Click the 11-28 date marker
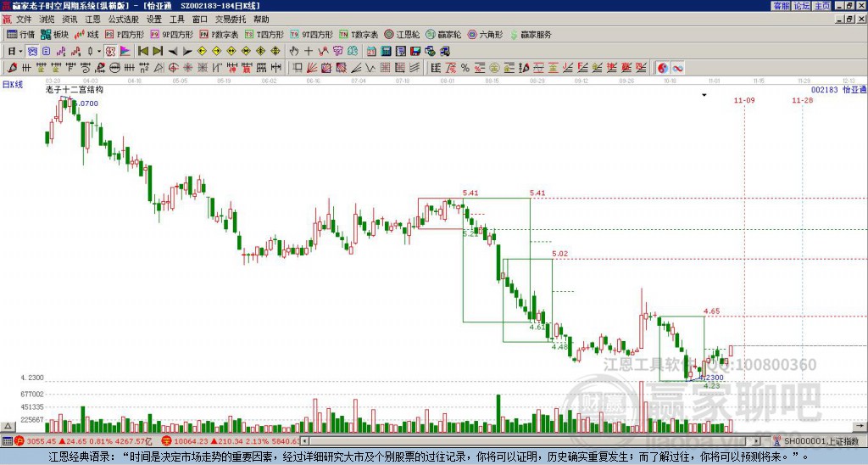The width and height of the screenshot is (868, 465). [803, 100]
